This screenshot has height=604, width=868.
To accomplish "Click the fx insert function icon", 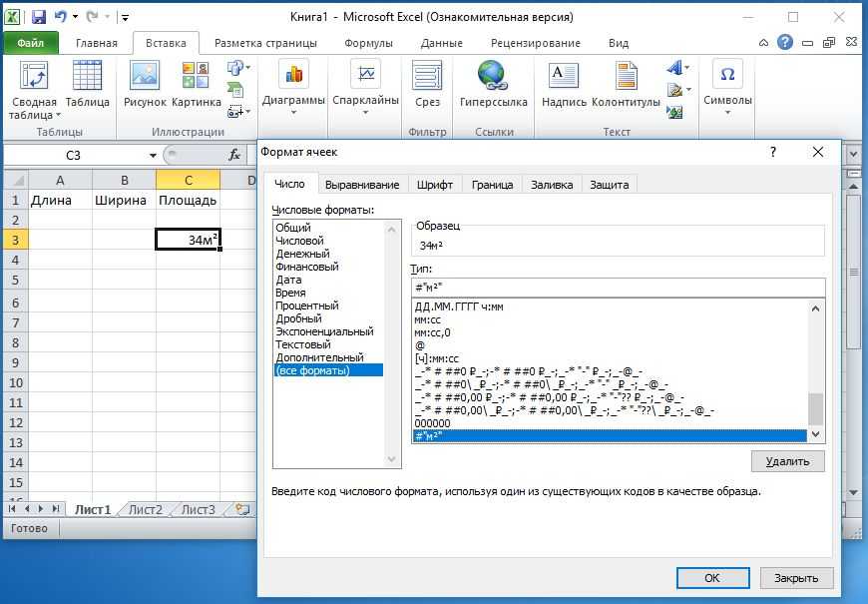I will [x=235, y=155].
